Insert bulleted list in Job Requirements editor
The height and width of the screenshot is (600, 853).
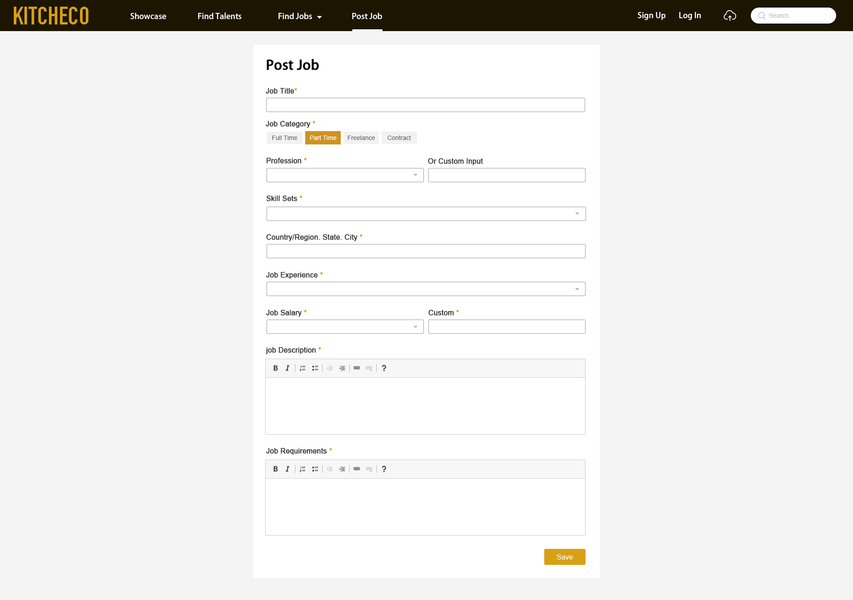[x=315, y=469]
